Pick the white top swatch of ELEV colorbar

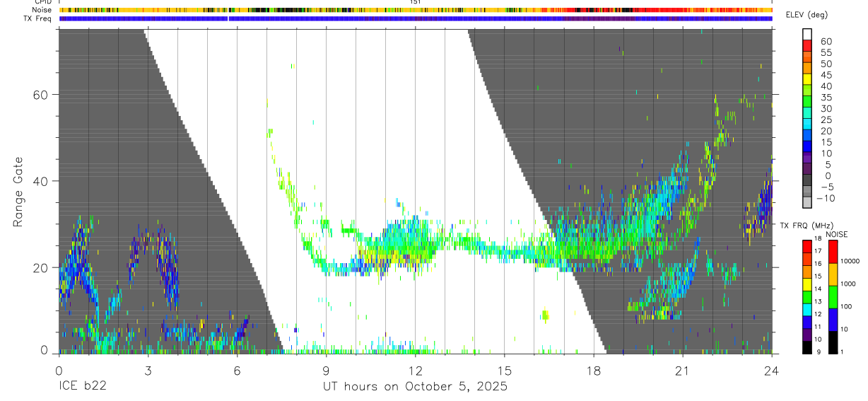pos(807,34)
